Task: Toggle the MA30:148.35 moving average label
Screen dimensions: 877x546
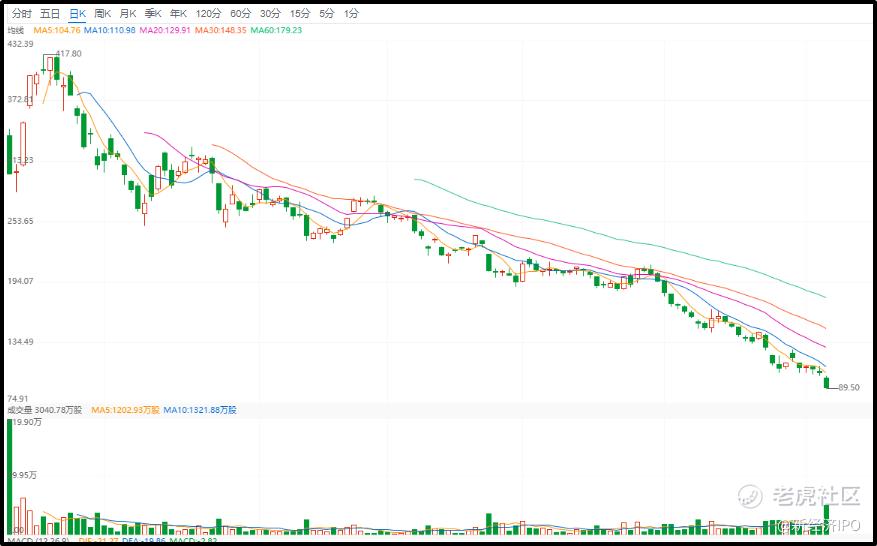Action: [220, 30]
